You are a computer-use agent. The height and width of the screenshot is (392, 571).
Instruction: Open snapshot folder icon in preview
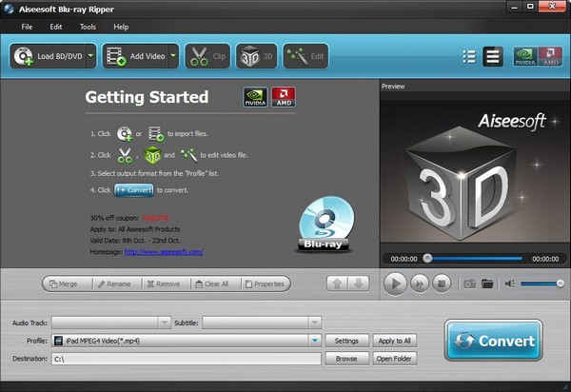click(x=487, y=284)
